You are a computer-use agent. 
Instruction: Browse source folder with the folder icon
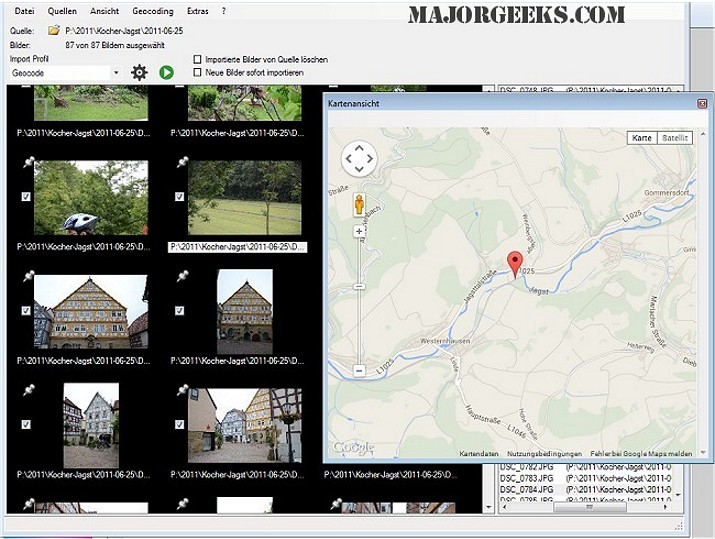click(x=54, y=31)
